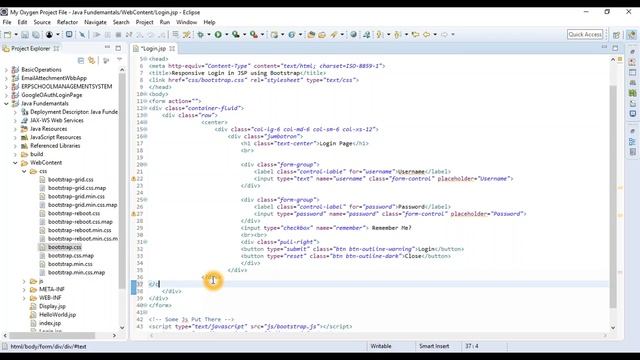Select Display.jsp in Project Explorer

tap(52, 306)
